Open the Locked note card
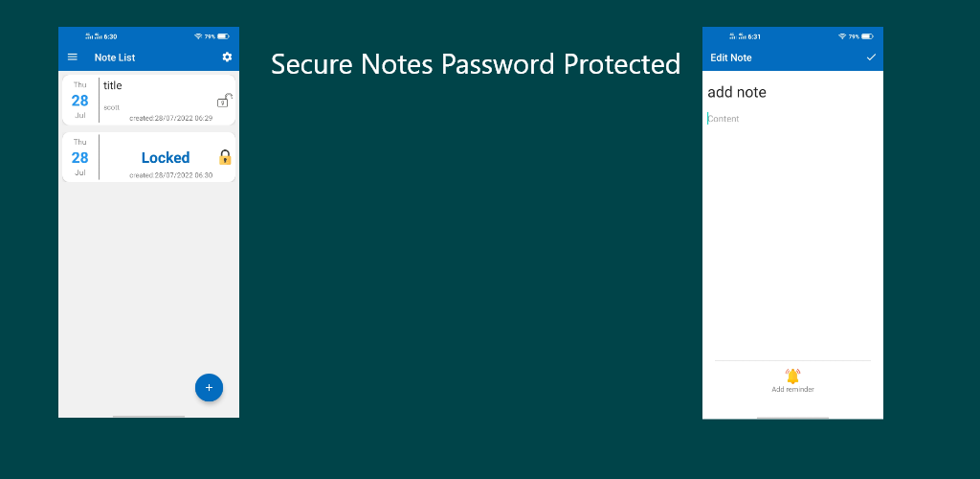This screenshot has width=980, height=479. [148, 157]
